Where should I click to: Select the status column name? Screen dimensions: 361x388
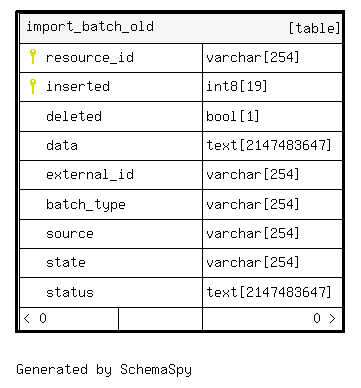[x=70, y=292]
